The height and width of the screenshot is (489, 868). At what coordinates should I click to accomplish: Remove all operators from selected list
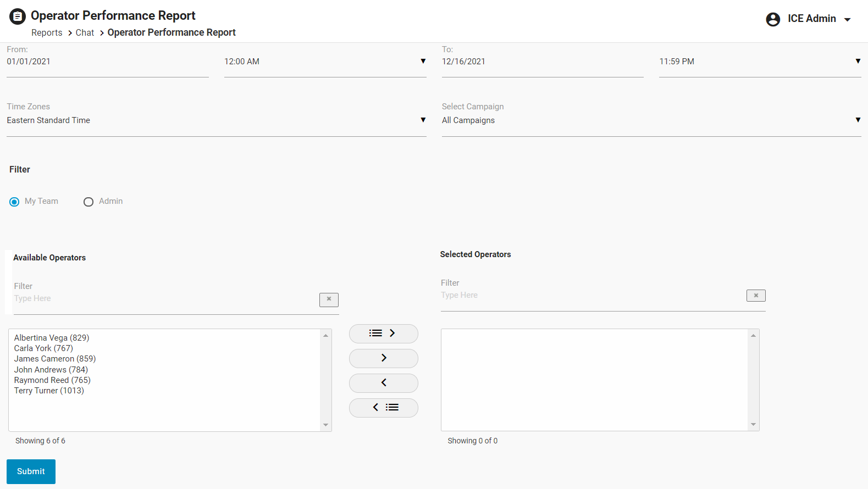coord(383,408)
